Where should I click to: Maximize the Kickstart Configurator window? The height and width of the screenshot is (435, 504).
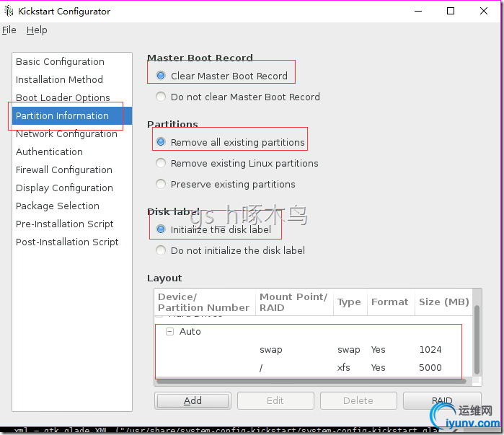[x=451, y=12]
